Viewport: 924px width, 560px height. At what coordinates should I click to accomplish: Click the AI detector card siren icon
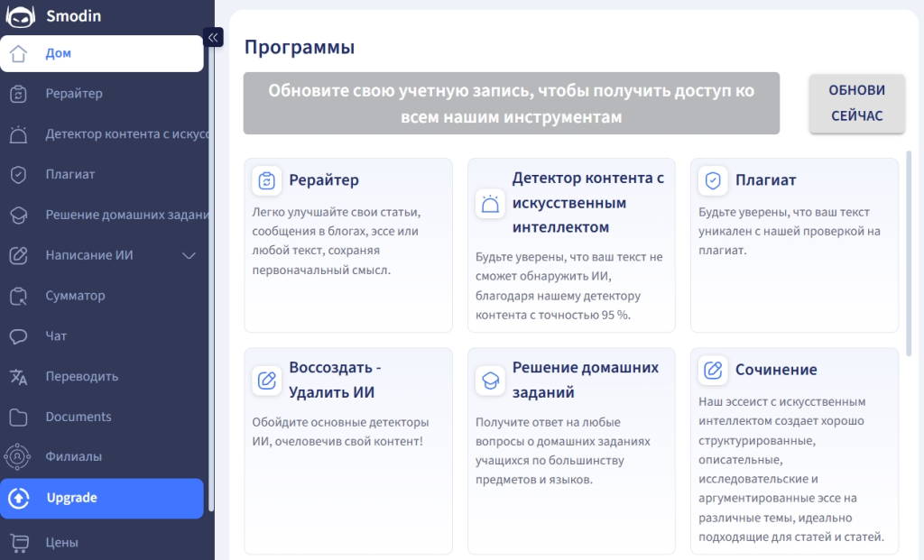click(490, 204)
